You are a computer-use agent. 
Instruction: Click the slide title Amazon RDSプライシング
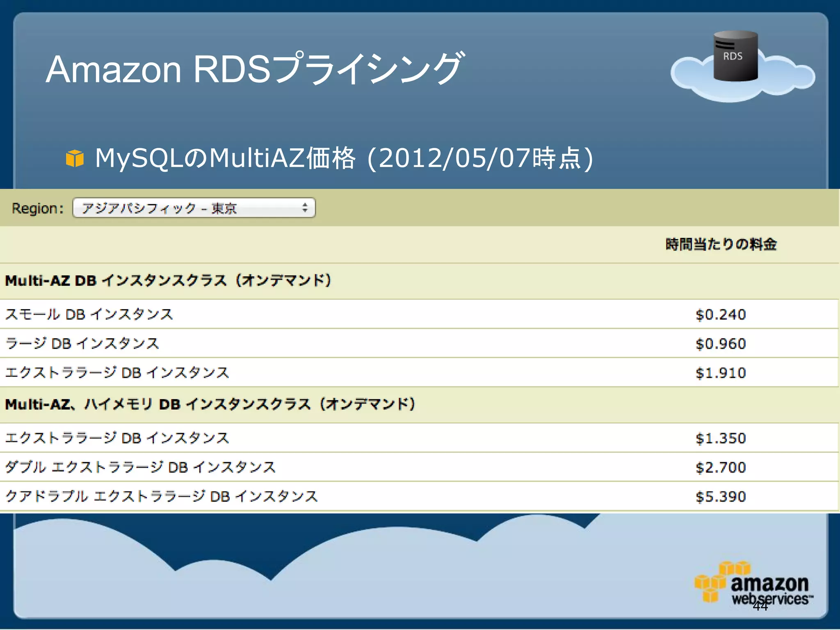pyautogui.click(x=255, y=69)
